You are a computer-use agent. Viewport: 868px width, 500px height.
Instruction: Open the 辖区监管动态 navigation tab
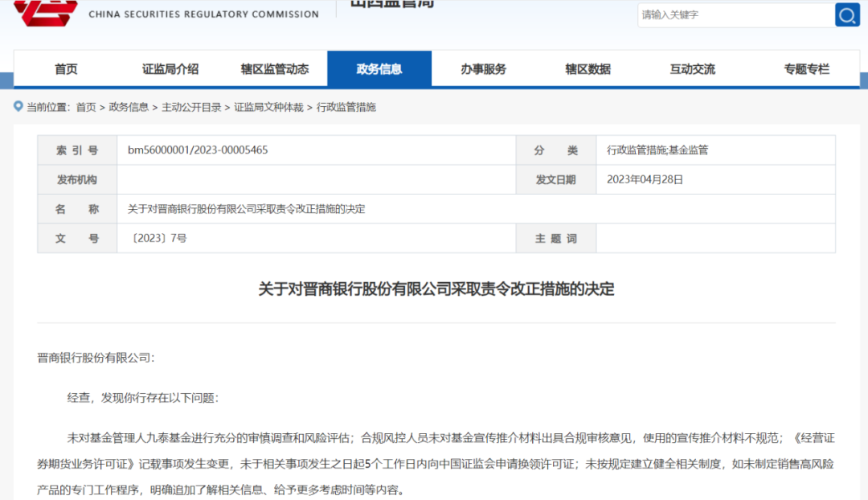[275, 69]
